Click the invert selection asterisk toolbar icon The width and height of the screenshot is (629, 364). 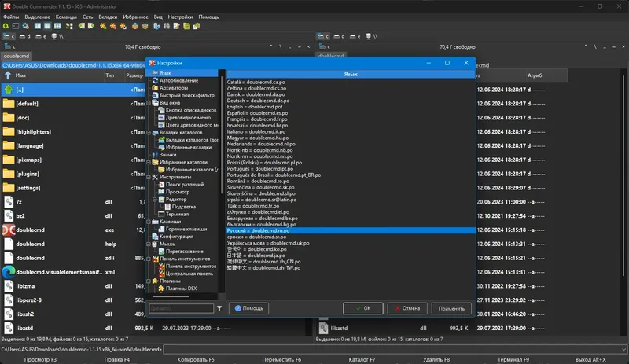click(x=123, y=26)
